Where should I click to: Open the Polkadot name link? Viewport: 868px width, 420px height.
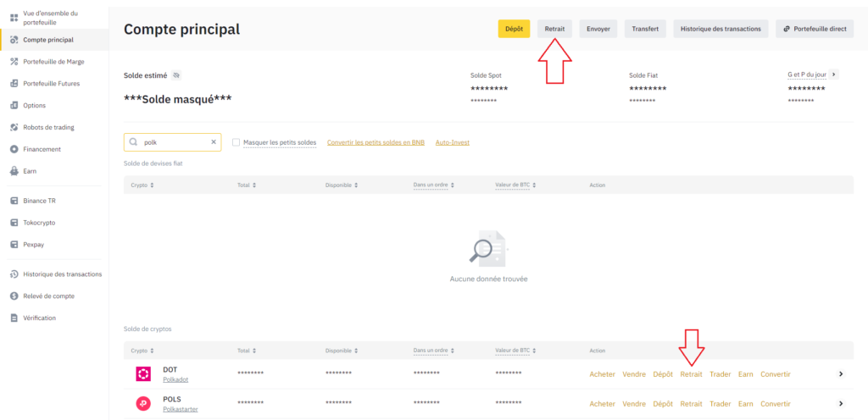pyautogui.click(x=176, y=379)
